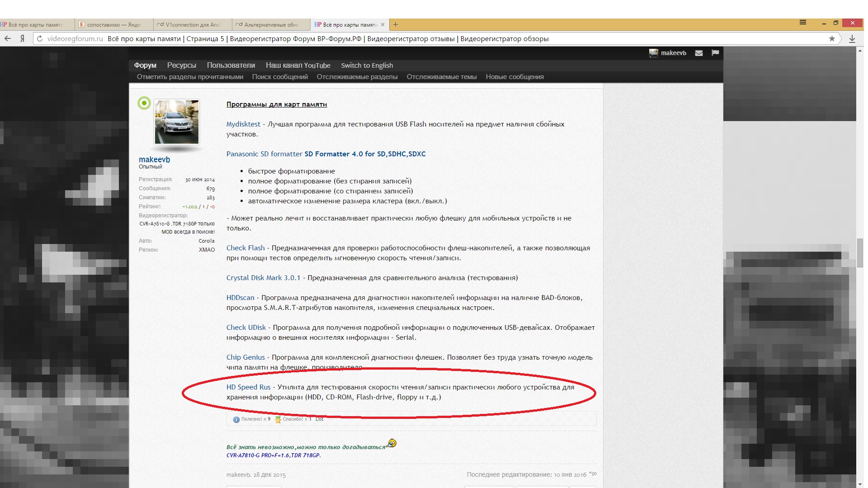Open the inbox envelope icon

(699, 53)
